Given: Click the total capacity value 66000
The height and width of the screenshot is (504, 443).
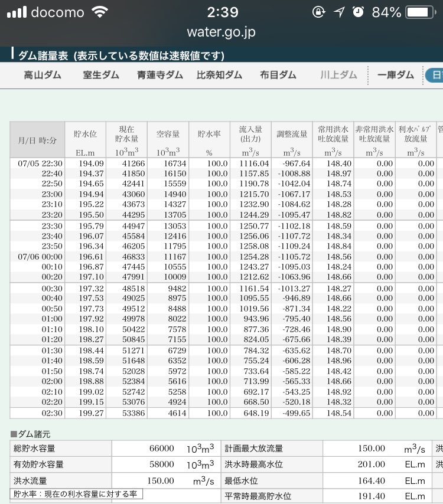Looking at the screenshot, I should pos(161,448).
